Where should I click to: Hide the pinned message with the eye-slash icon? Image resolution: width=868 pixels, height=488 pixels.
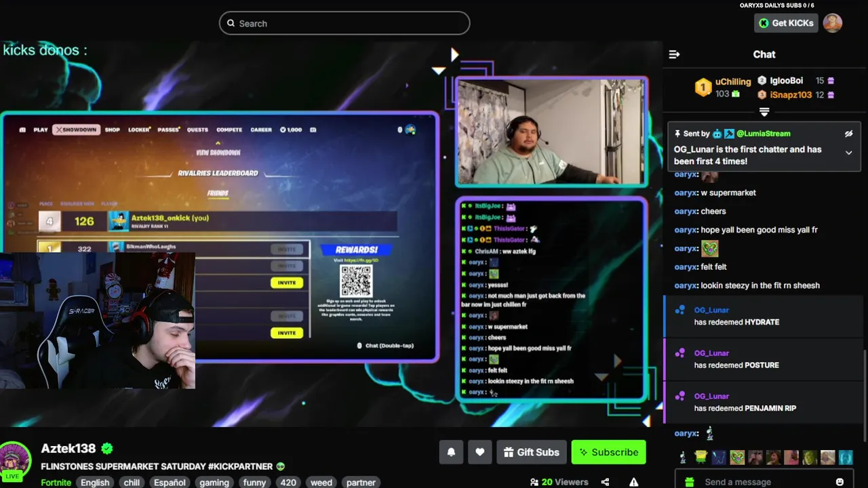[x=848, y=134]
